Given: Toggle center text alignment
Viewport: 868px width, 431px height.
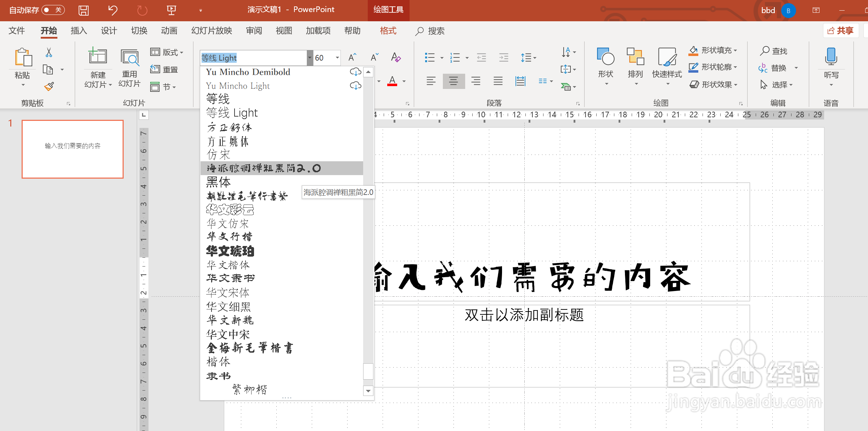Looking at the screenshot, I should coord(453,81).
